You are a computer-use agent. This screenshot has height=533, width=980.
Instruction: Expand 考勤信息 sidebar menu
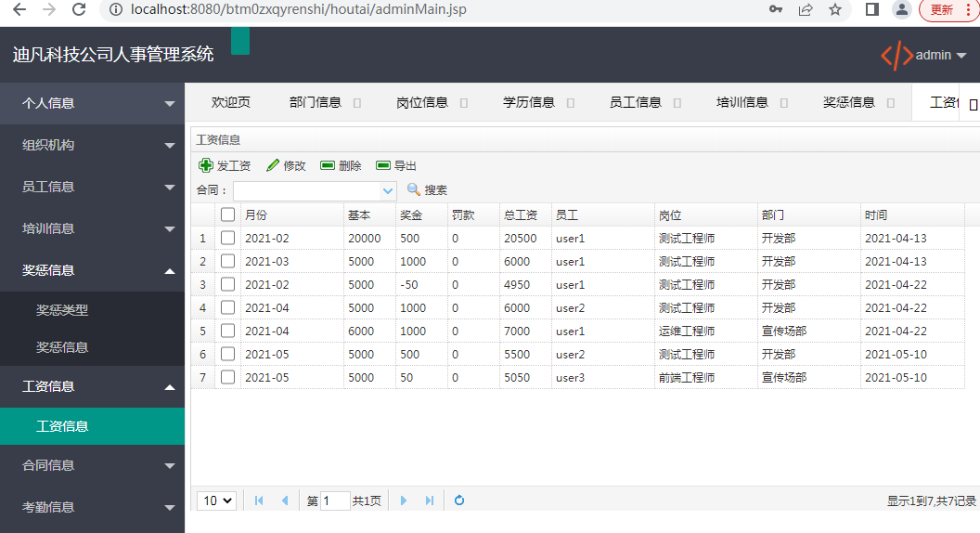click(93, 507)
